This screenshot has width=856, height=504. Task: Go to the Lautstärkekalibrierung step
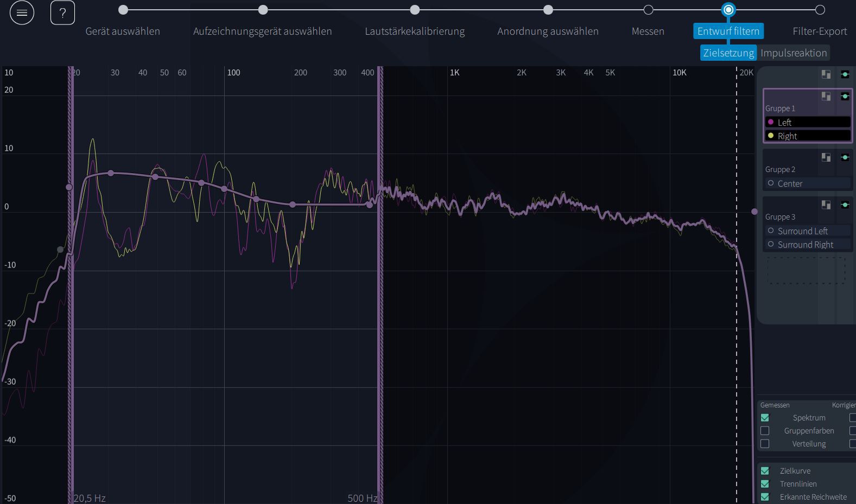point(415,31)
